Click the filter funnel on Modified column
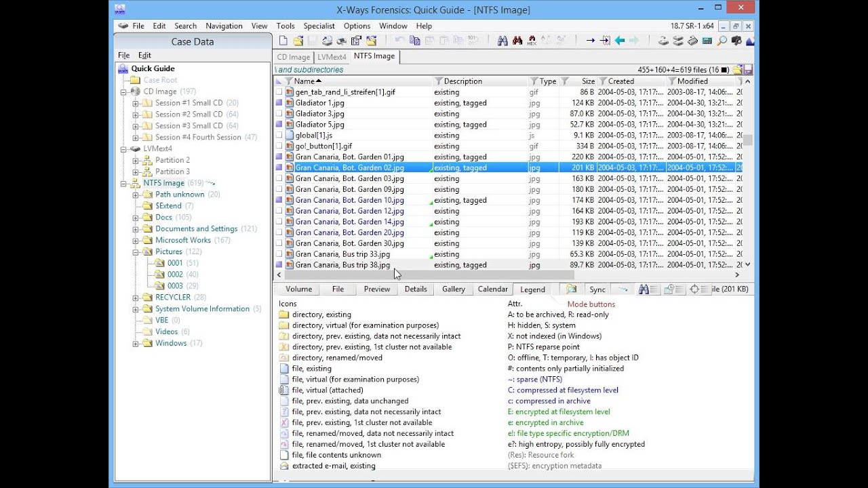The width and height of the screenshot is (868, 488). click(672, 81)
